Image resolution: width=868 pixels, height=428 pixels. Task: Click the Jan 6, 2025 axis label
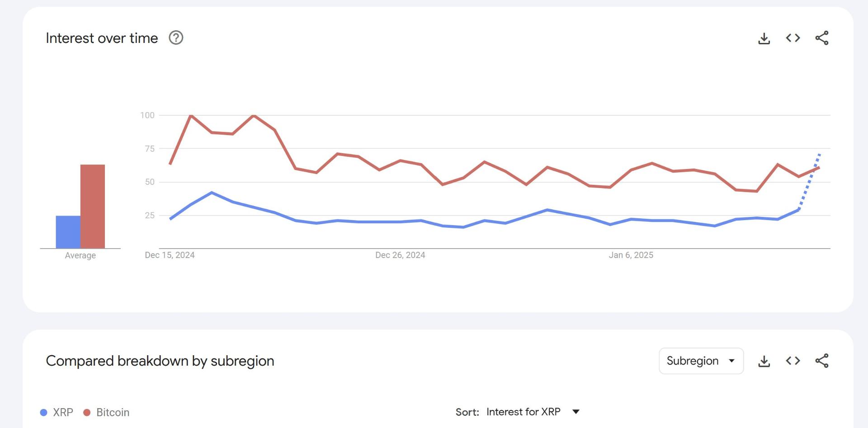point(631,255)
